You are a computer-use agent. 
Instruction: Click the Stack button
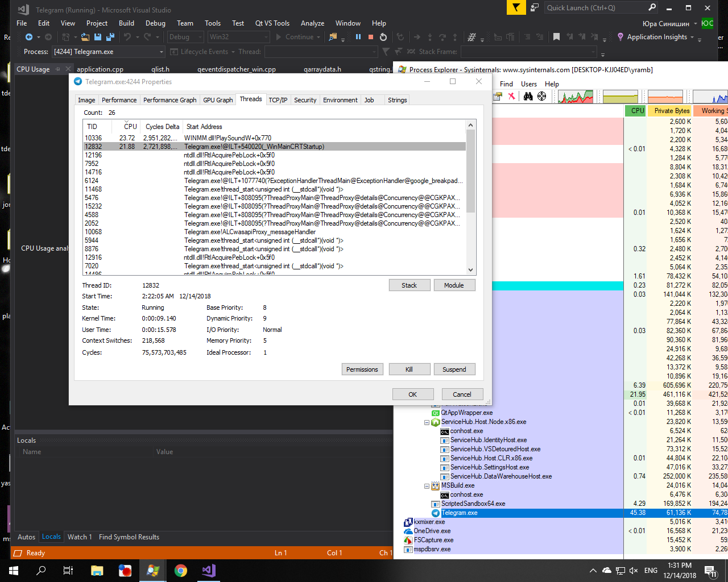coord(409,285)
